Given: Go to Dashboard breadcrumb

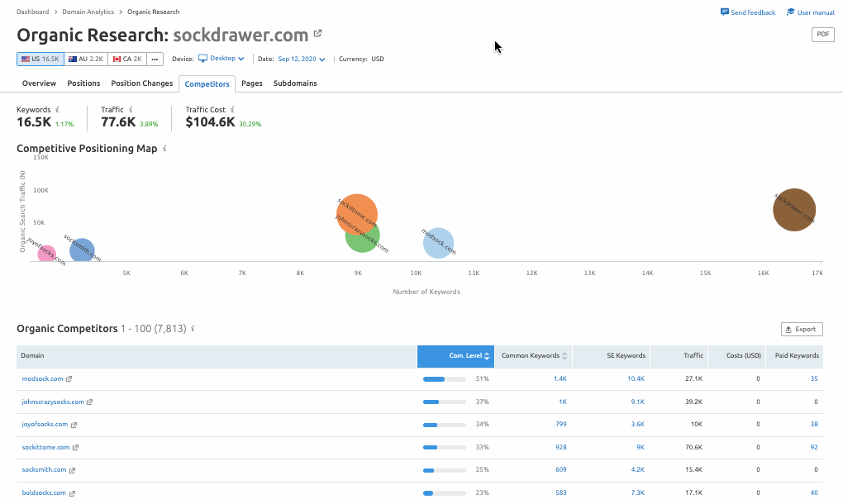Looking at the screenshot, I should point(32,12).
